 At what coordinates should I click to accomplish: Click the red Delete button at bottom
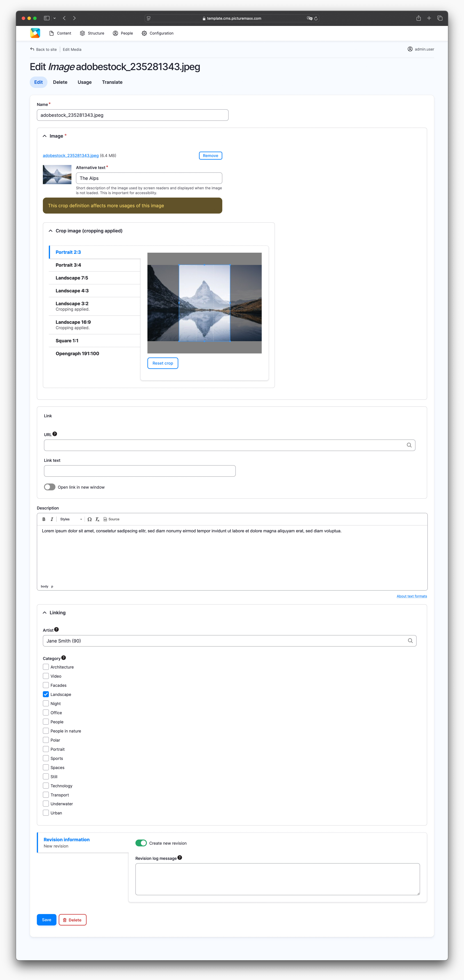pyautogui.click(x=73, y=920)
